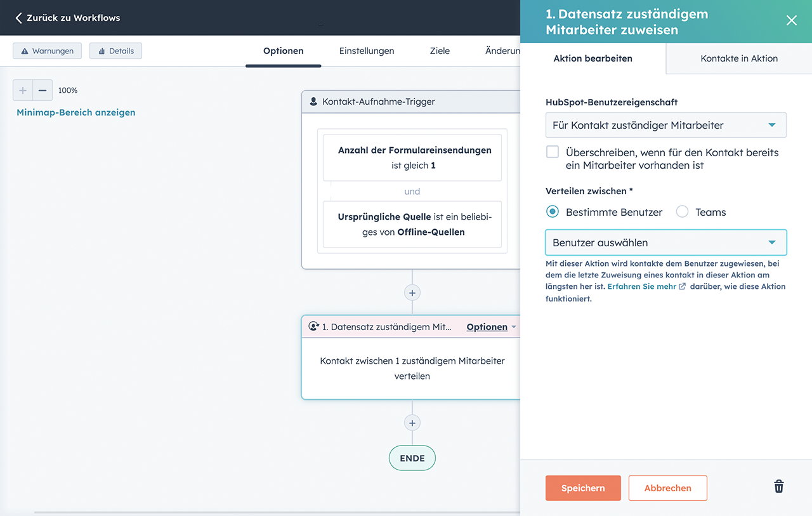Click the zoom out minus icon
Screen dimensions: 812x516
click(43, 91)
